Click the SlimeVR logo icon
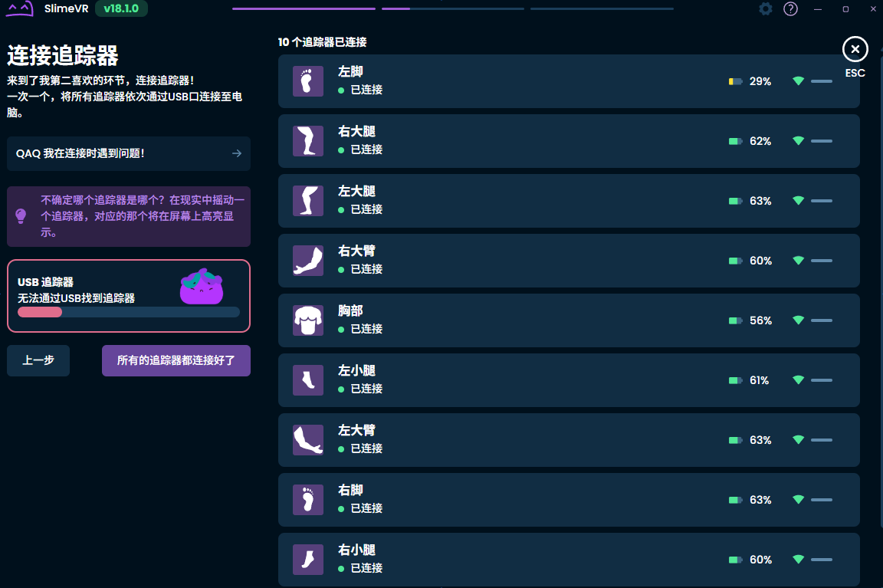 point(20,9)
